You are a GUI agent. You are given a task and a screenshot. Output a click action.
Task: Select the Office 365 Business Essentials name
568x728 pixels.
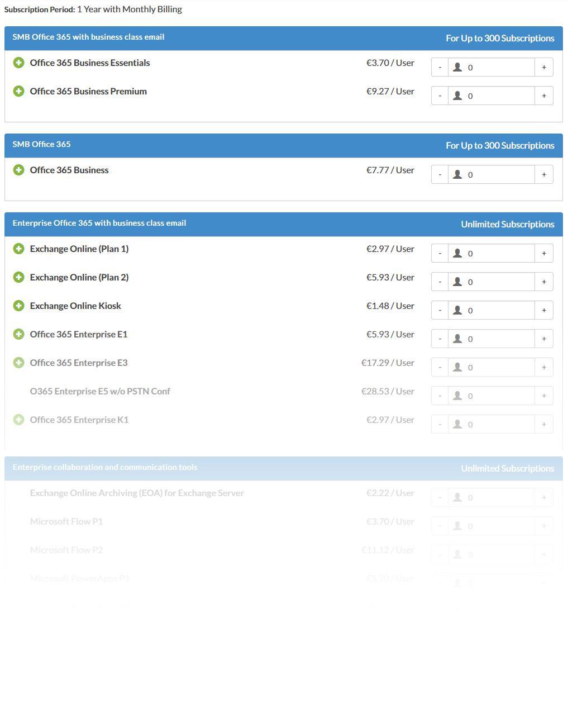[x=90, y=63]
